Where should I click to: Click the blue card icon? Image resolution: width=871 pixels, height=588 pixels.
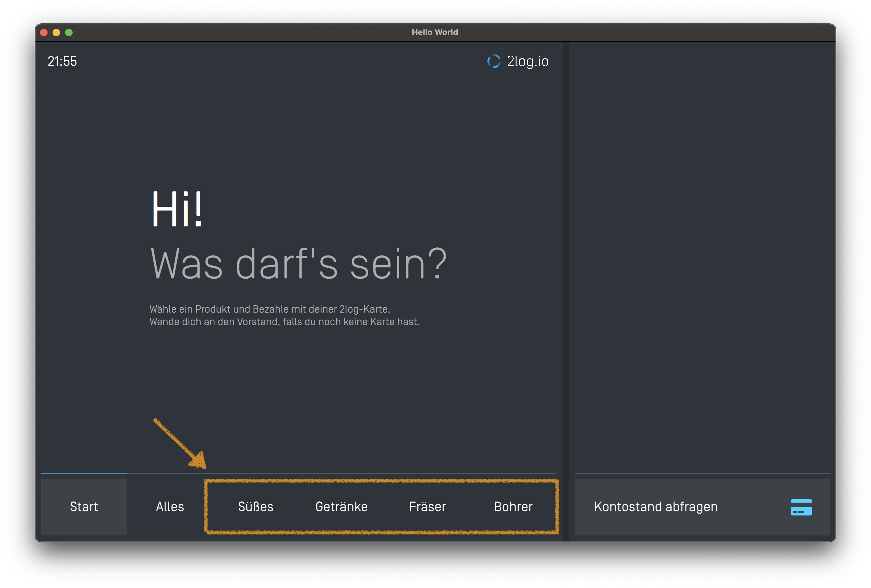pos(801,507)
